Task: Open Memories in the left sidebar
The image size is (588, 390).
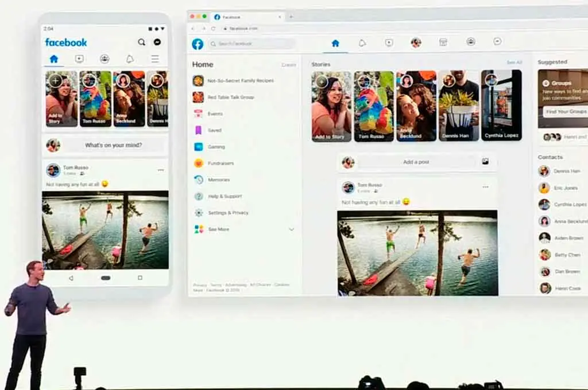Action: [x=211, y=180]
